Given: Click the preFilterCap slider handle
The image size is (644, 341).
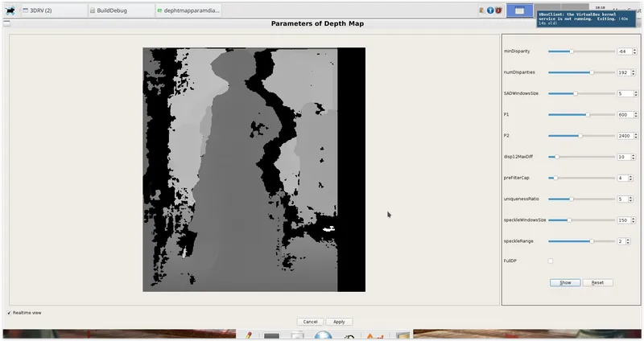Looking at the screenshot, I should tap(555, 178).
